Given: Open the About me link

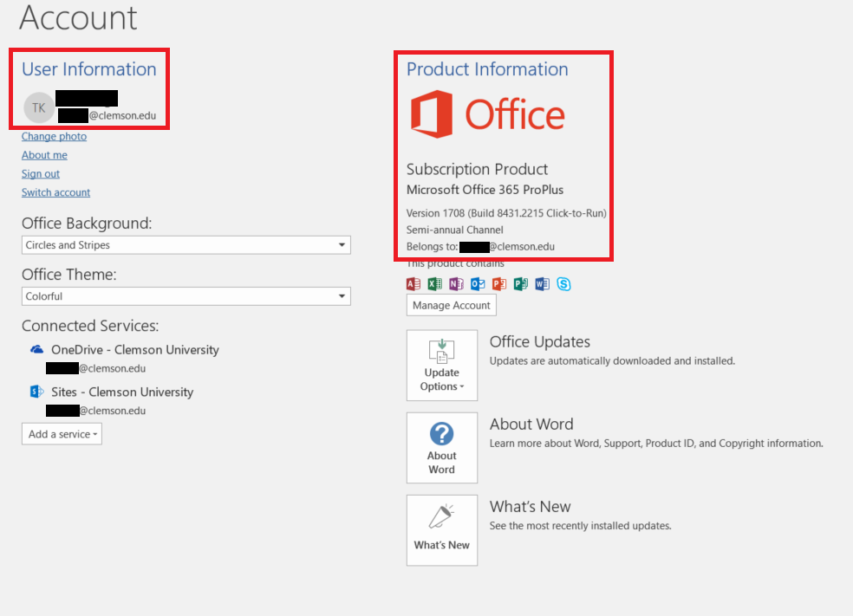Looking at the screenshot, I should [x=44, y=155].
